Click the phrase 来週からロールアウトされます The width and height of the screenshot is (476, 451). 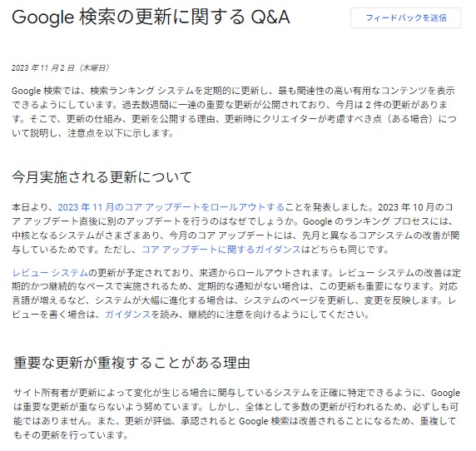tap(266, 273)
